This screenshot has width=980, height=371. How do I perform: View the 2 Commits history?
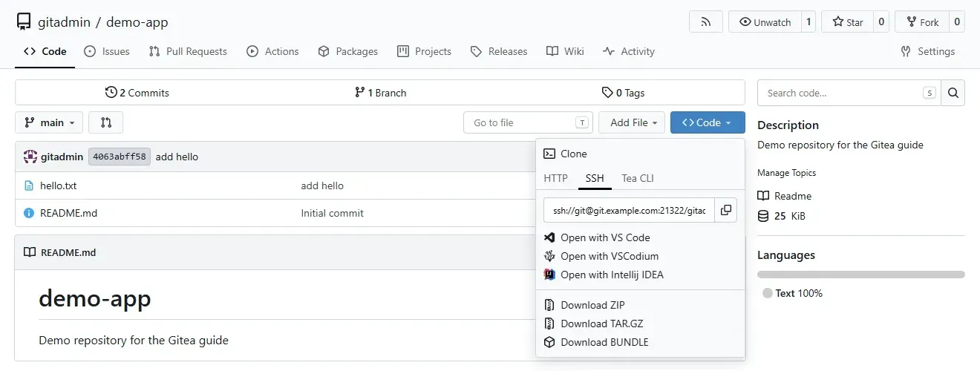[x=137, y=93]
